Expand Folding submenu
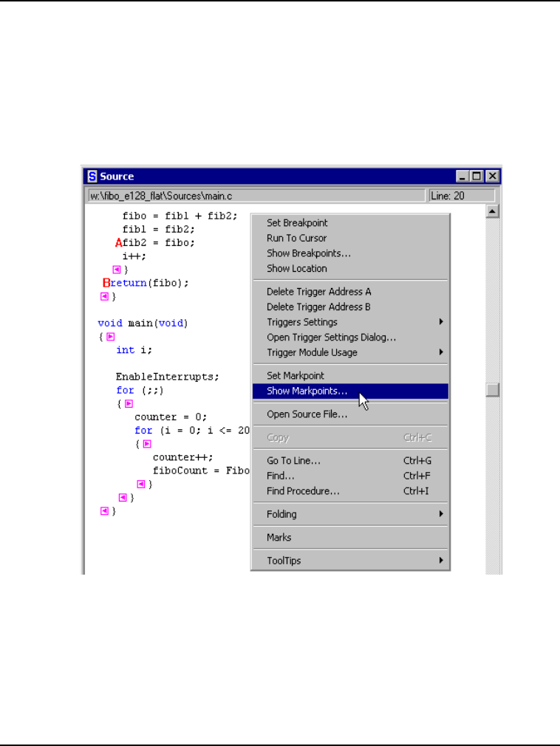The height and width of the screenshot is (746, 560). click(x=350, y=514)
